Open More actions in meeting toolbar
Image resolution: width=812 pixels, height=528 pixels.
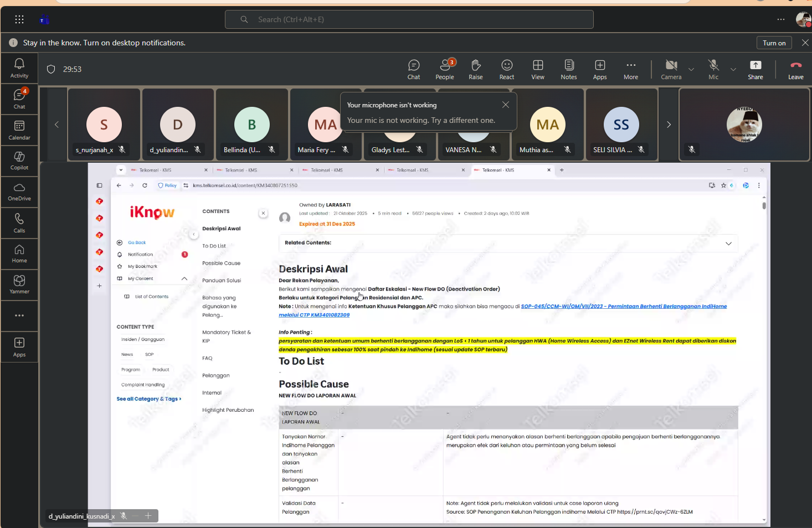click(x=631, y=70)
